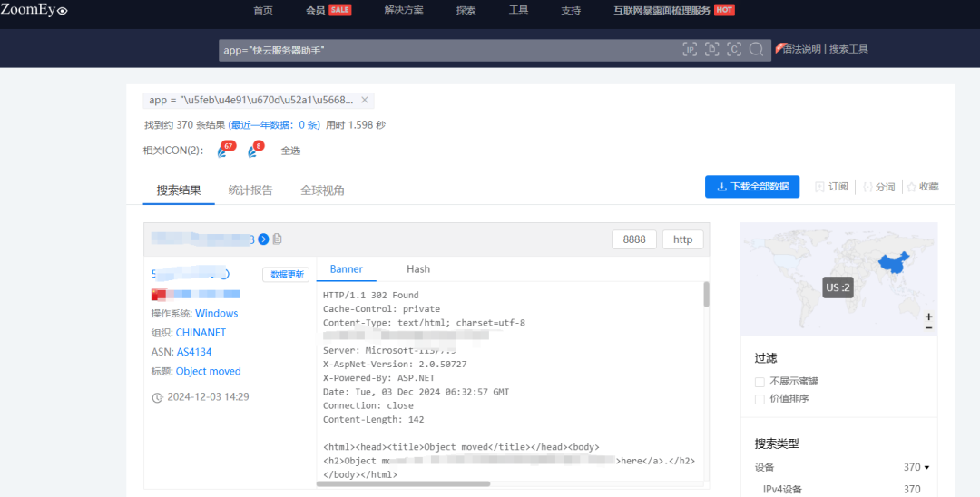The image size is (980, 497).
Task: Click the SALE badge beside 会员
Action: 340,10
